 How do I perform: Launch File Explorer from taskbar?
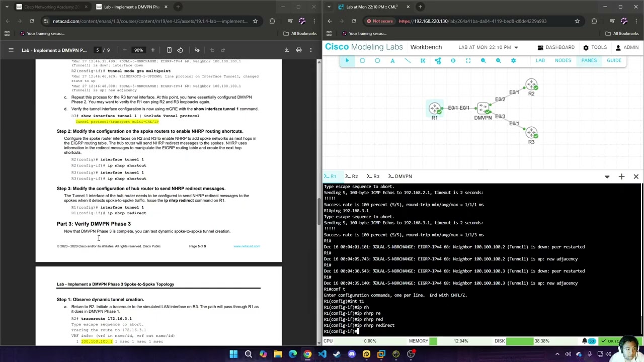pyautogui.click(x=278, y=354)
